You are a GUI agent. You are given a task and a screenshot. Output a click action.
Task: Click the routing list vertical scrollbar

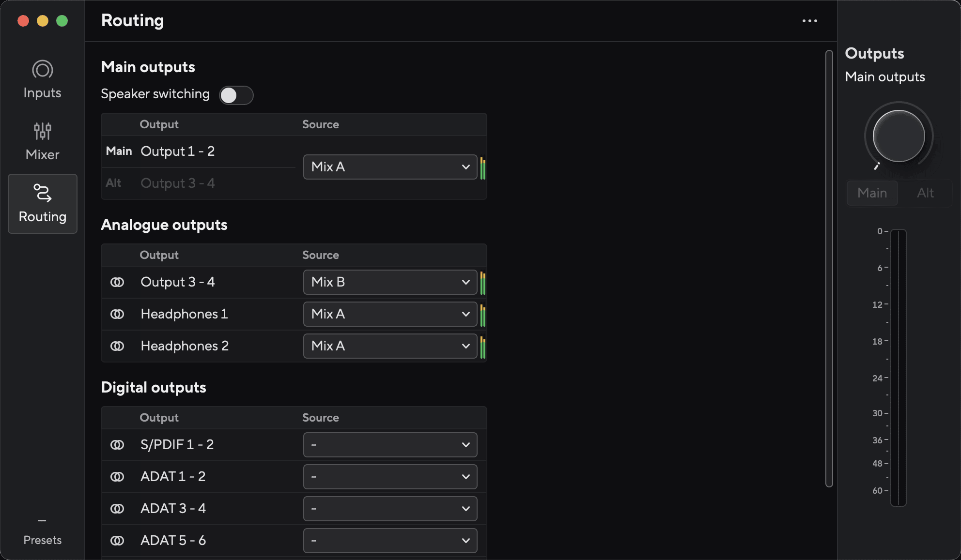829,269
